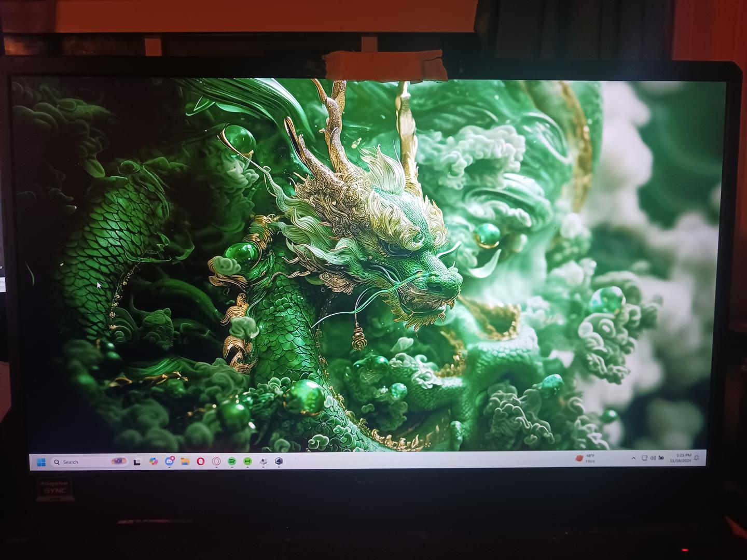Viewport: 747px width, 560px height.
Task: Expand the hidden system tray icons chevron
Action: [633, 458]
